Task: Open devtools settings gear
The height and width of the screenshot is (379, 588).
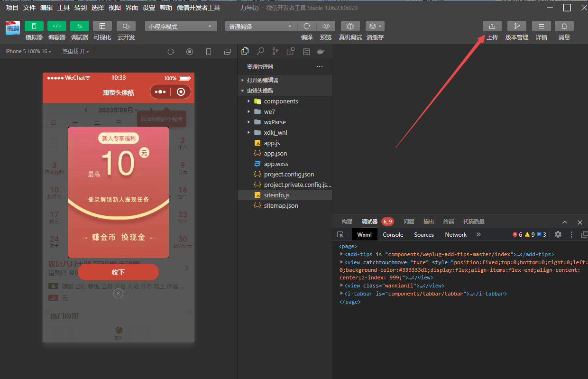Action: pos(558,235)
